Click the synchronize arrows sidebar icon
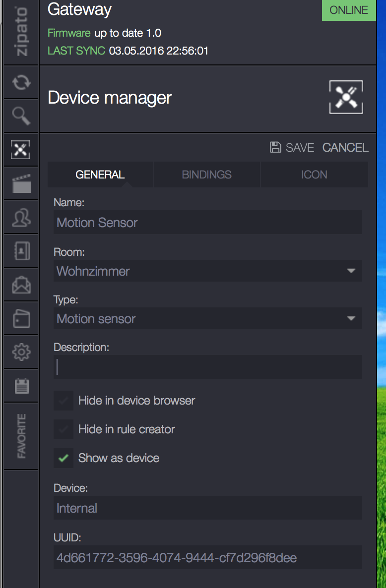Image resolution: width=386 pixels, height=588 pixels. click(x=21, y=82)
